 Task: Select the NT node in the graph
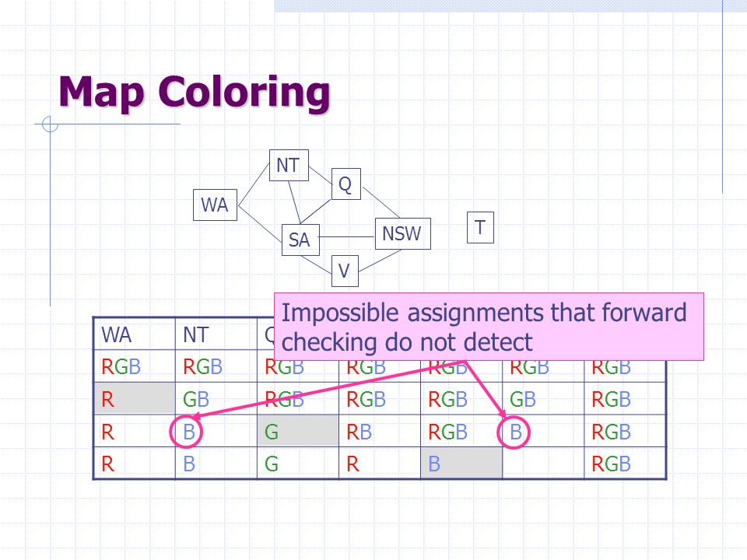(x=289, y=165)
